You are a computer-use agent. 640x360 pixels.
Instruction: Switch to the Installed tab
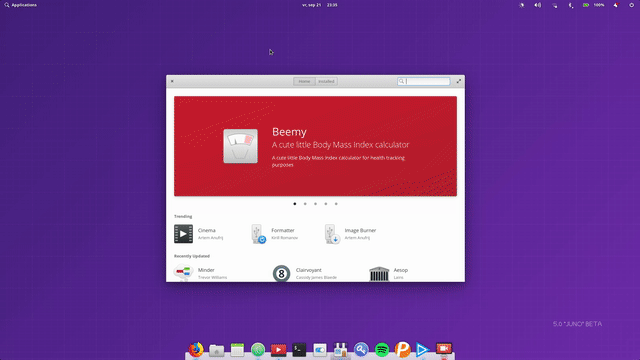click(x=326, y=81)
